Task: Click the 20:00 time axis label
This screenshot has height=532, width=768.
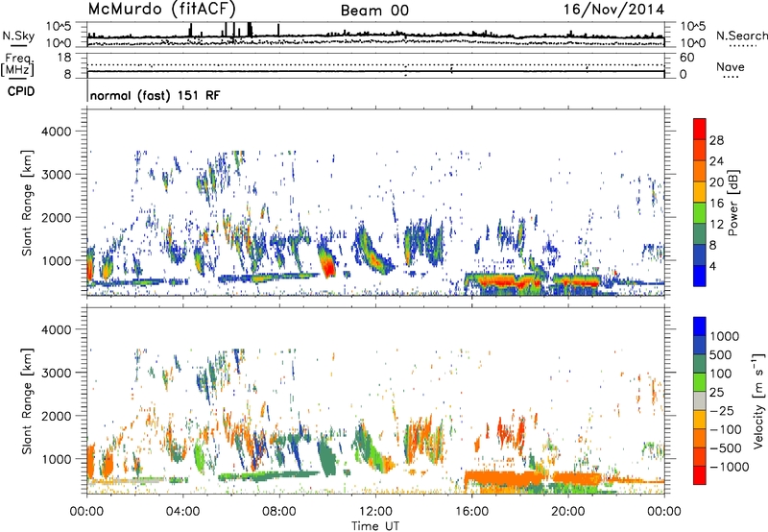Action: click(567, 512)
